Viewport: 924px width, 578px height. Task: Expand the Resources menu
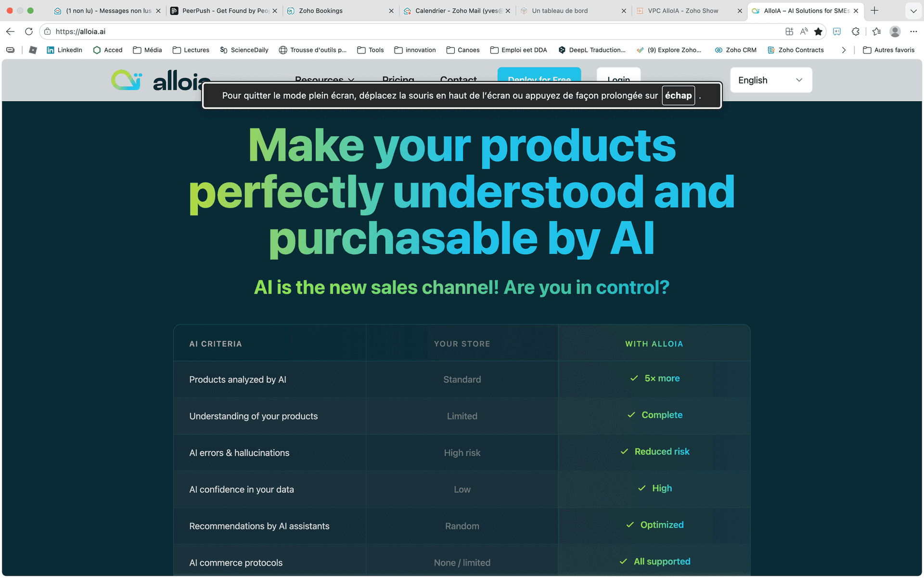[325, 80]
